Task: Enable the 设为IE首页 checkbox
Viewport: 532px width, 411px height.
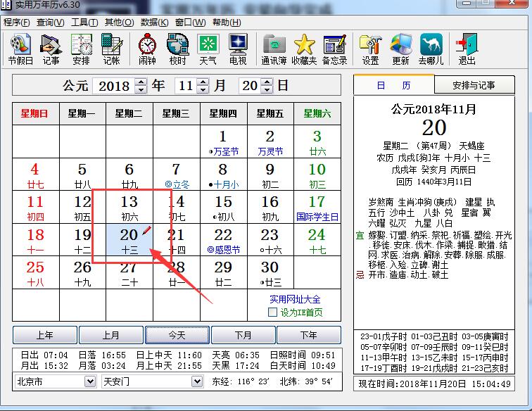Action: [x=273, y=312]
